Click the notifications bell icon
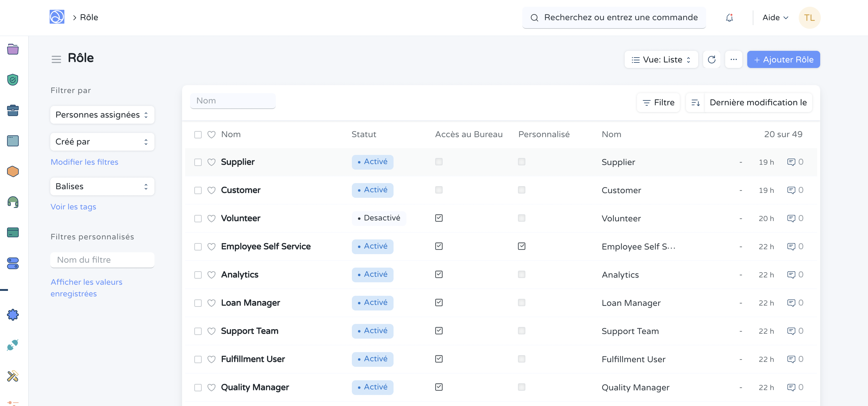 coord(729,17)
